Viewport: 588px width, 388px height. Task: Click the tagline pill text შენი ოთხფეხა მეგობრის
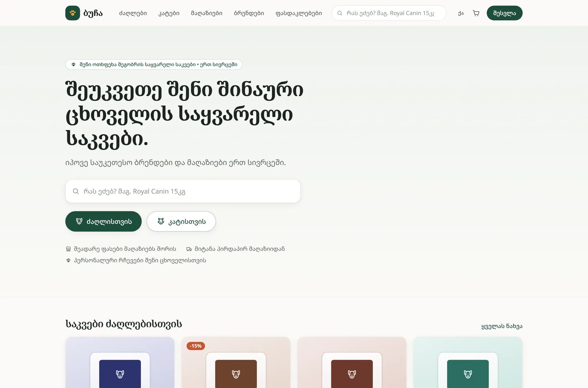click(x=158, y=64)
